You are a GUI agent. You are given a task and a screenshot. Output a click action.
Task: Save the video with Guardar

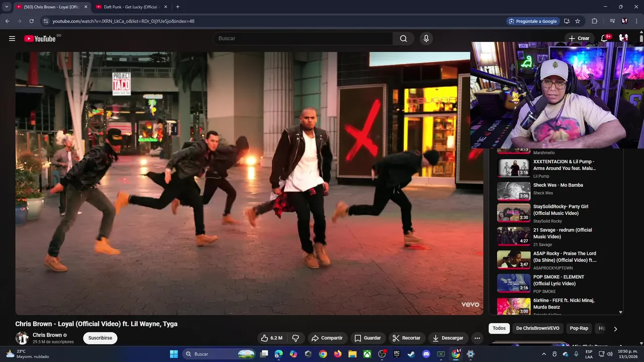pos(367,338)
